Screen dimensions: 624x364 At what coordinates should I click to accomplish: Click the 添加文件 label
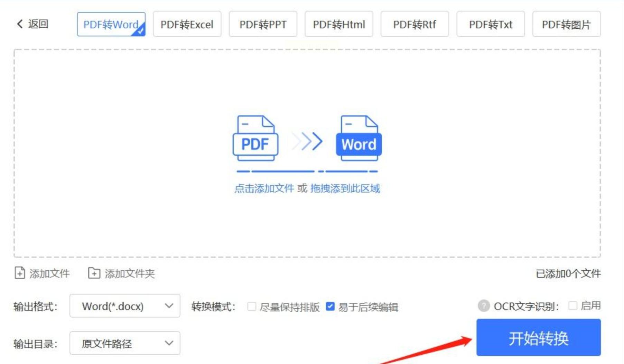[x=49, y=273]
